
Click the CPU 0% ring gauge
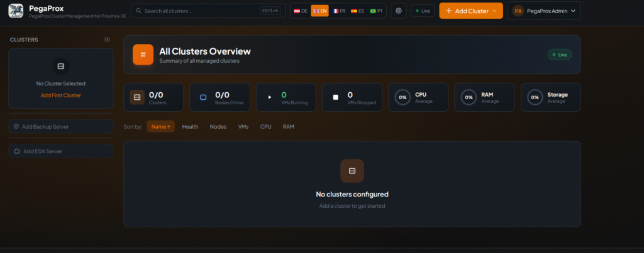(402, 97)
